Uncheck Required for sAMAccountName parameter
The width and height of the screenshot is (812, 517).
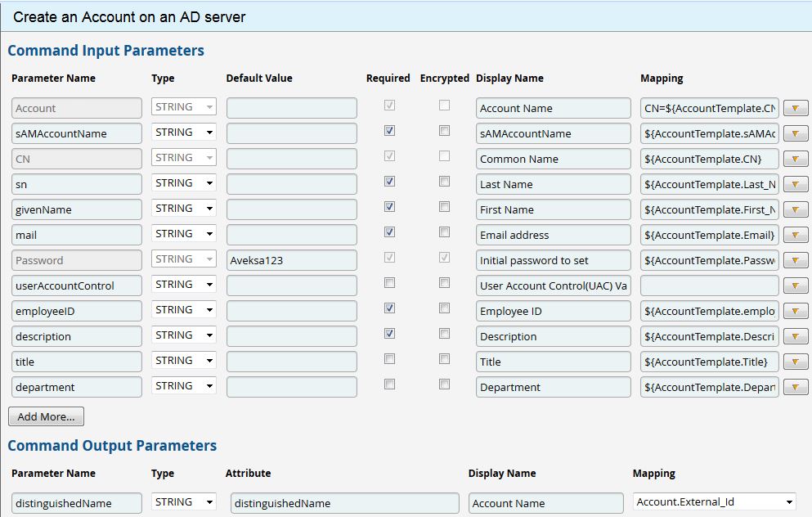point(389,131)
